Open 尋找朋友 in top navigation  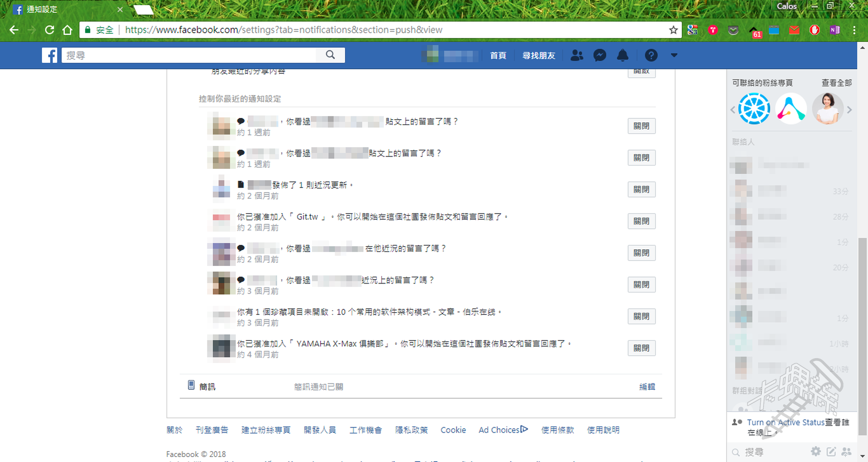[x=538, y=56]
